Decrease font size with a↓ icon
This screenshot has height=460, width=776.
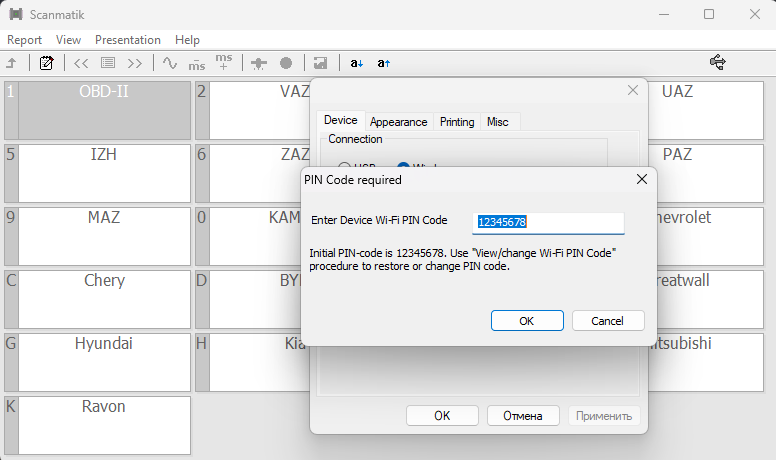point(357,63)
